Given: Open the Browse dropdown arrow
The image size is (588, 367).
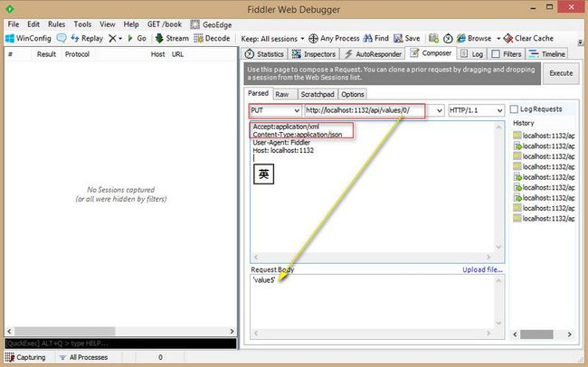Looking at the screenshot, I should 498,39.
